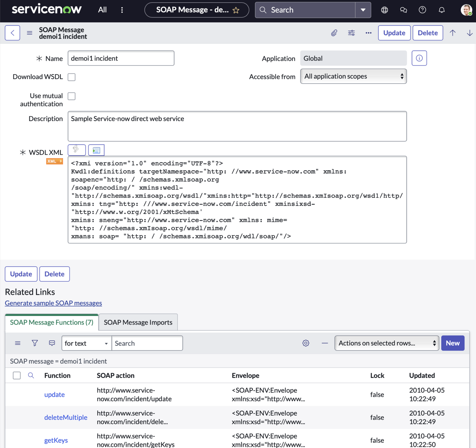Click the Name input field
The height and width of the screenshot is (448, 476).
121,58
